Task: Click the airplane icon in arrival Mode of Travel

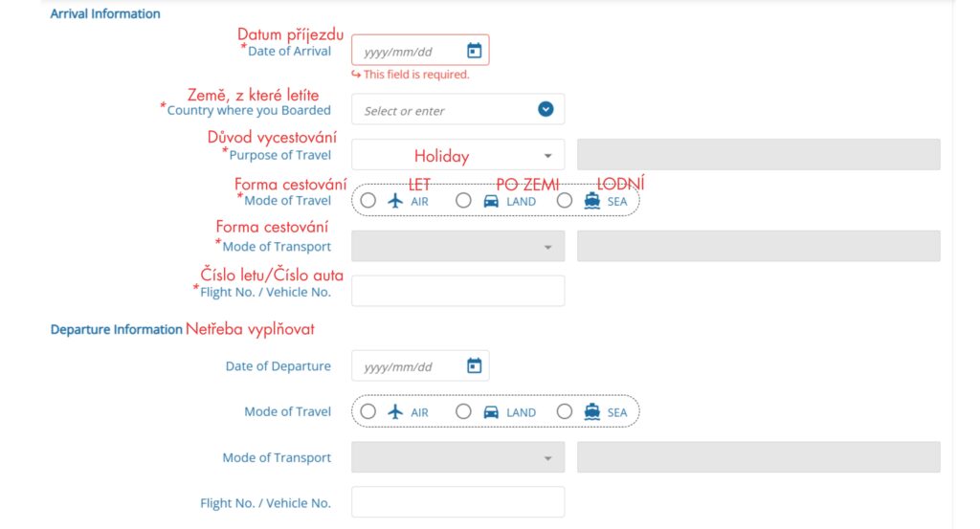Action: coord(395,201)
